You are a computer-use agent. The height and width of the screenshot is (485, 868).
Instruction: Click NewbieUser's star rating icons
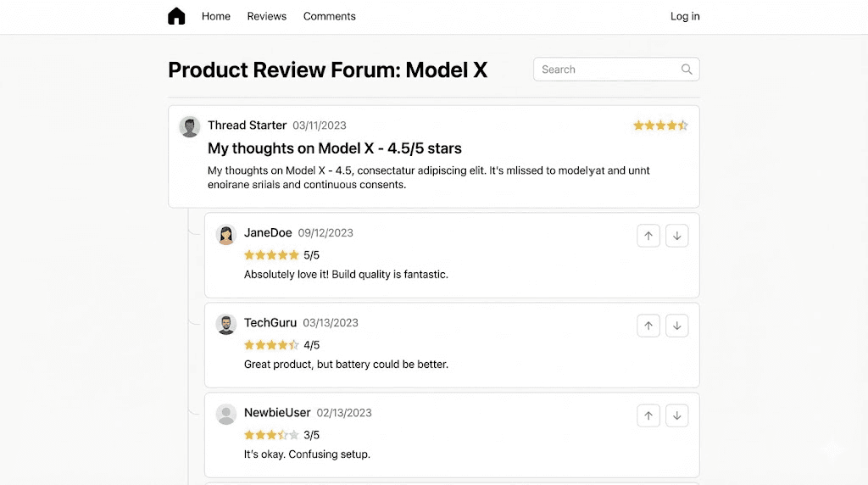(x=271, y=435)
